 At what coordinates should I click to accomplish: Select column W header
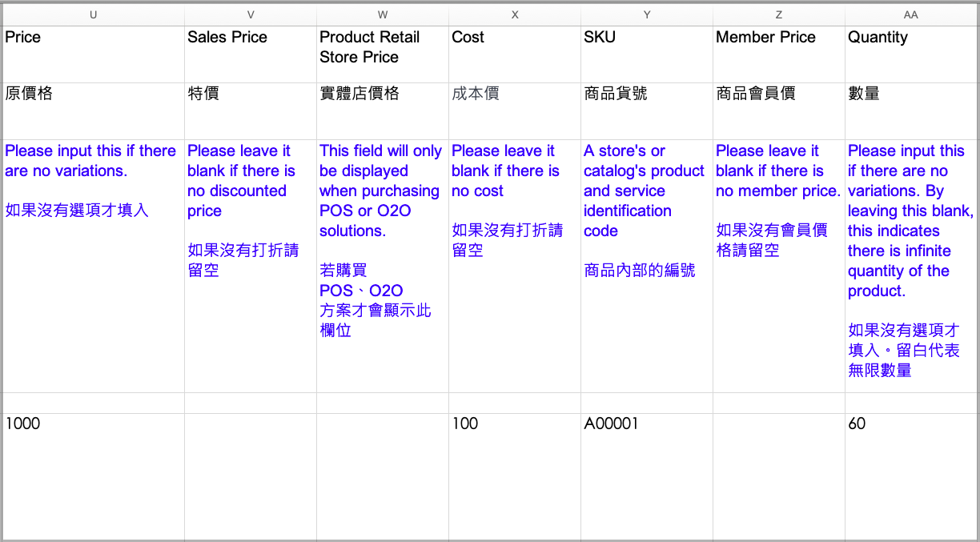tap(383, 15)
